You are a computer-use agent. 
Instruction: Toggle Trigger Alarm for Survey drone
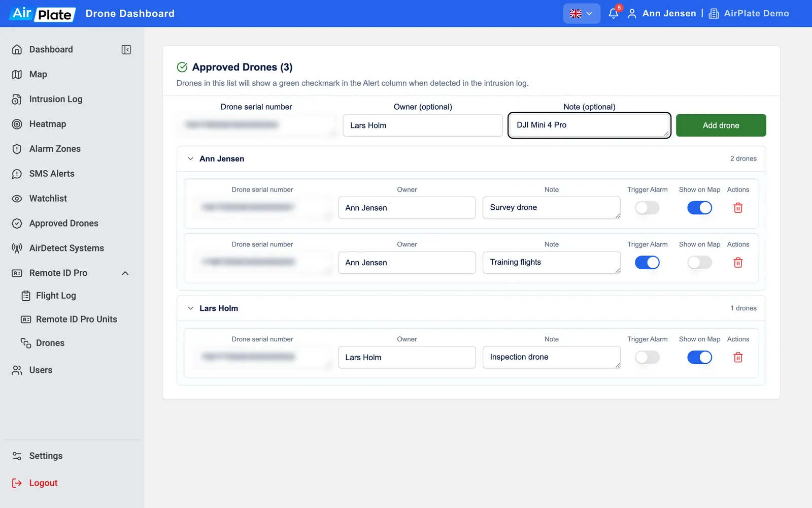coord(647,208)
